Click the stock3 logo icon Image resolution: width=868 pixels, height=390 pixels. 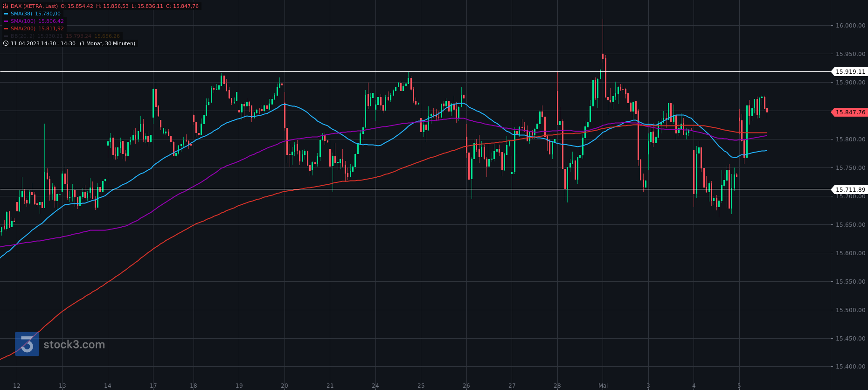click(27, 344)
